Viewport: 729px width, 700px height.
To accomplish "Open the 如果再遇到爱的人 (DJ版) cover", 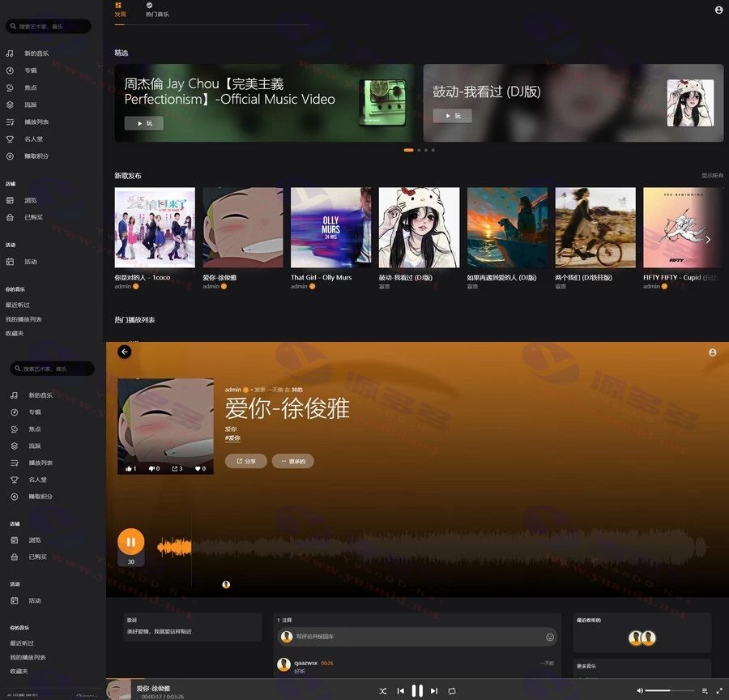I will [x=507, y=228].
